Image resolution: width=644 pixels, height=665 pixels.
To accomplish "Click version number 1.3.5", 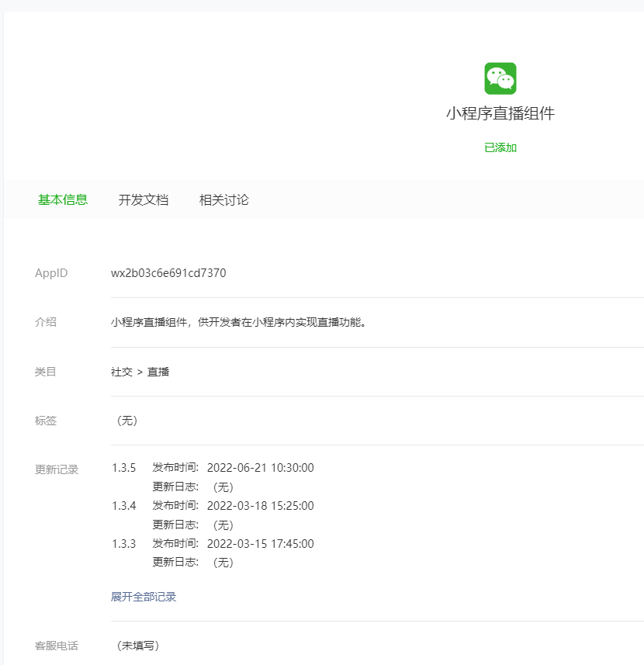I will (x=124, y=468).
